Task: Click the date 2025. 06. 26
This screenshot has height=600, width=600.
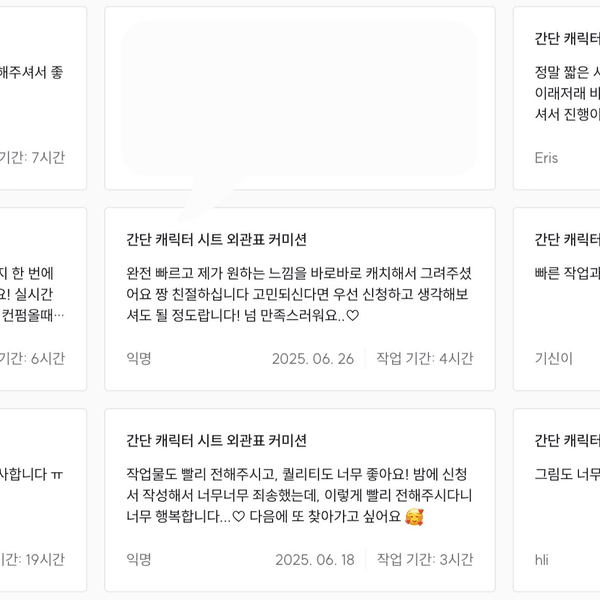Action: [313, 358]
